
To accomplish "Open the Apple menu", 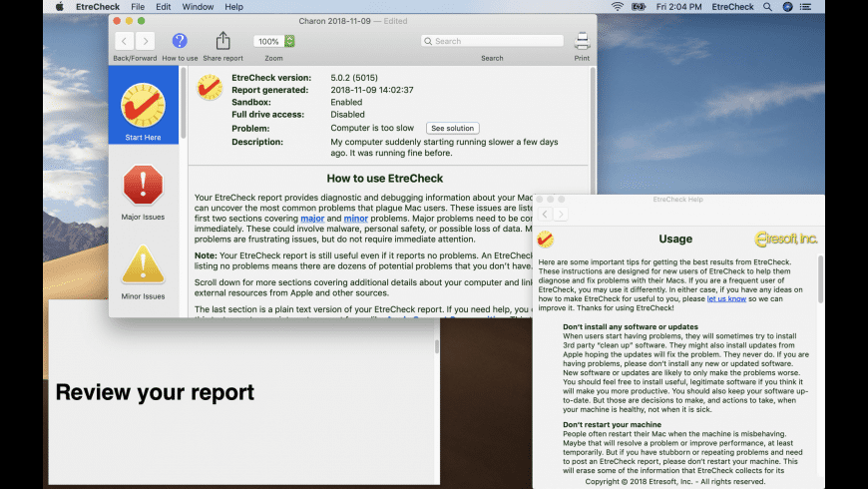I will click(x=59, y=7).
